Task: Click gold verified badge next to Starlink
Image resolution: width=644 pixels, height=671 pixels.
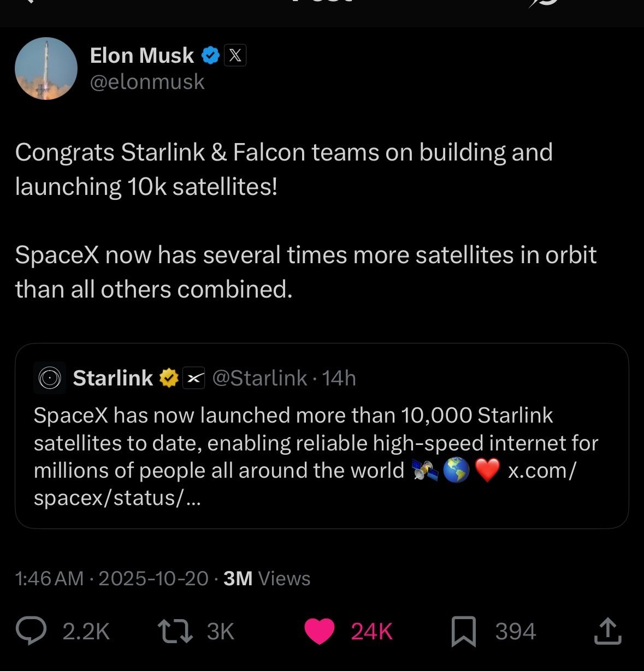Action: point(169,378)
